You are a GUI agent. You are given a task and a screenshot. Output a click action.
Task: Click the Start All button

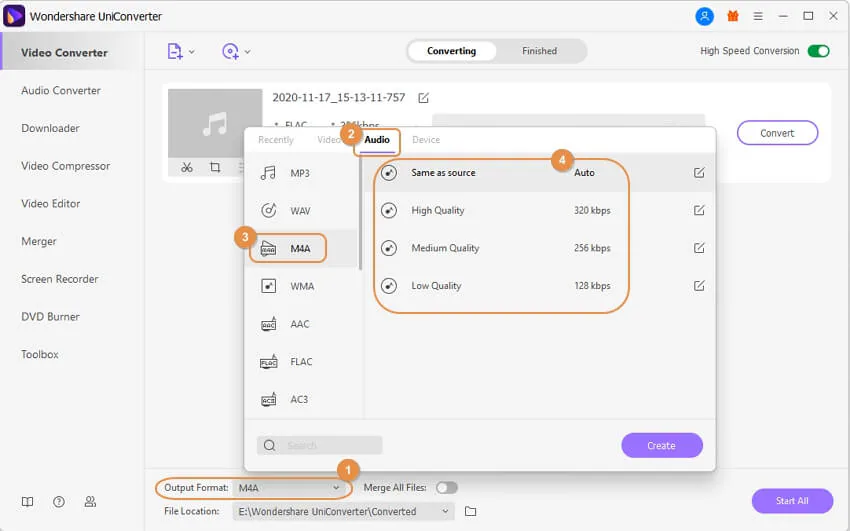(x=792, y=501)
